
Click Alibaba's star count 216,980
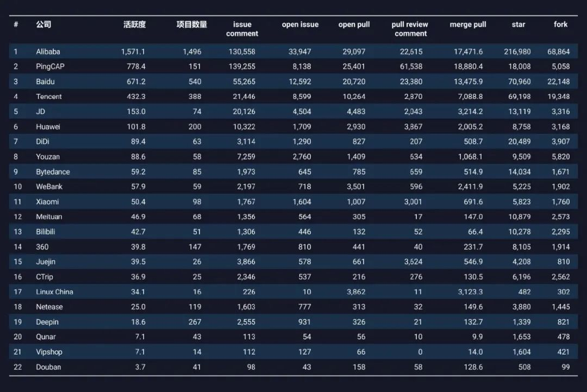click(x=517, y=52)
